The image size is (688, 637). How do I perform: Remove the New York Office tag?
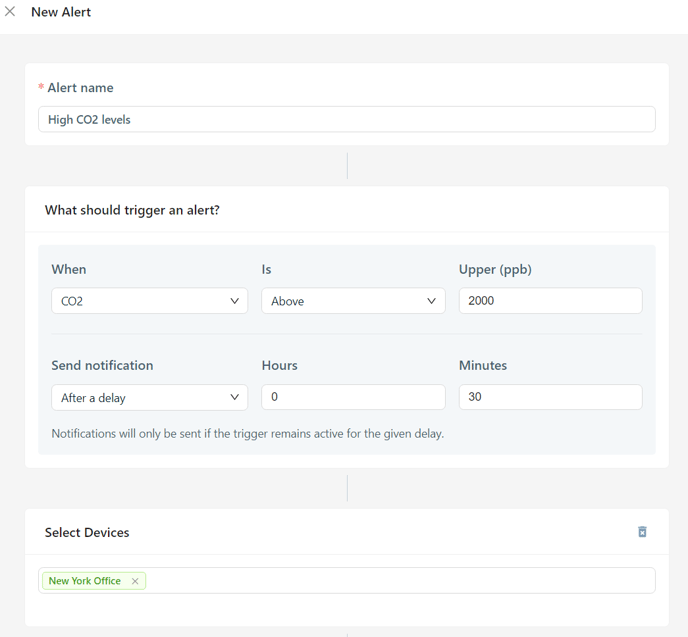click(135, 581)
